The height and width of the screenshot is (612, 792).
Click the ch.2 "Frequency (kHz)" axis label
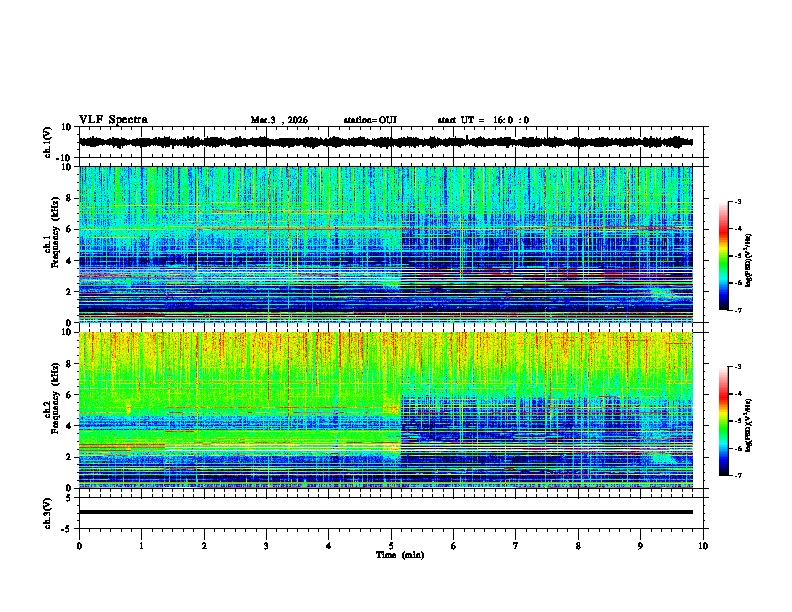tap(55, 398)
